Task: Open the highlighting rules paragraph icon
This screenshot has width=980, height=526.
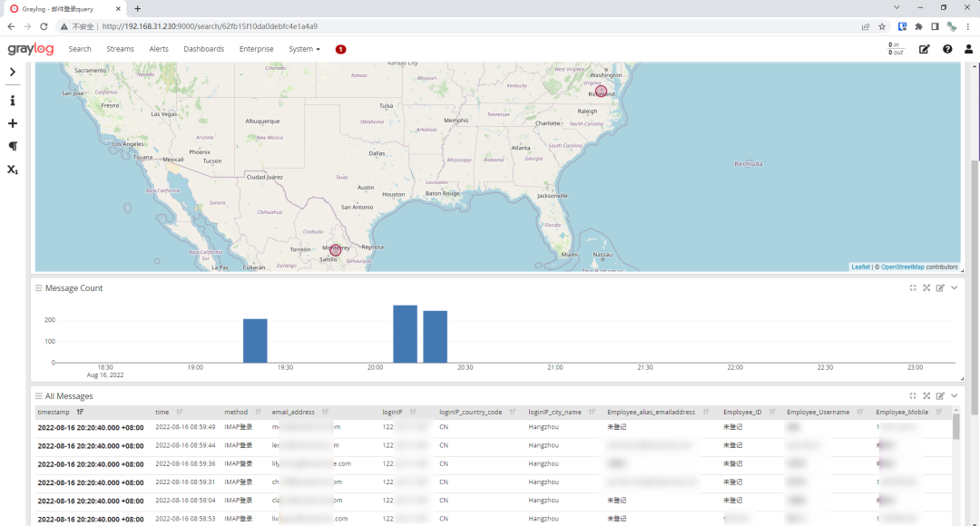Action: pos(13,146)
